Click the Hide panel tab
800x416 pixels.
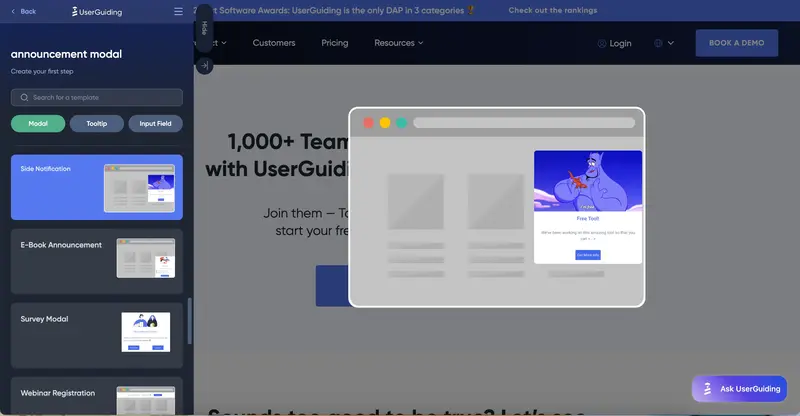tap(204, 28)
